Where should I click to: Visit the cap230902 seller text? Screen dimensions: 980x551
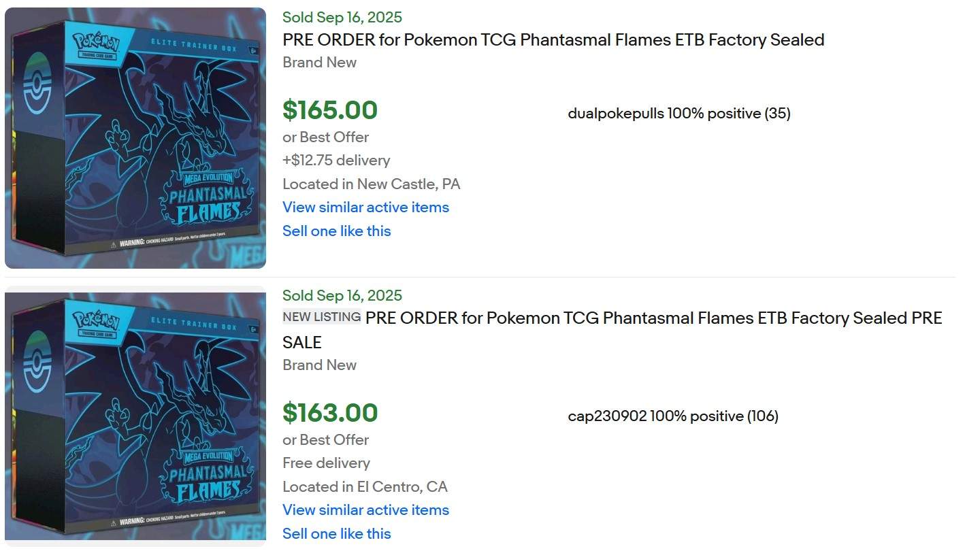pos(607,416)
